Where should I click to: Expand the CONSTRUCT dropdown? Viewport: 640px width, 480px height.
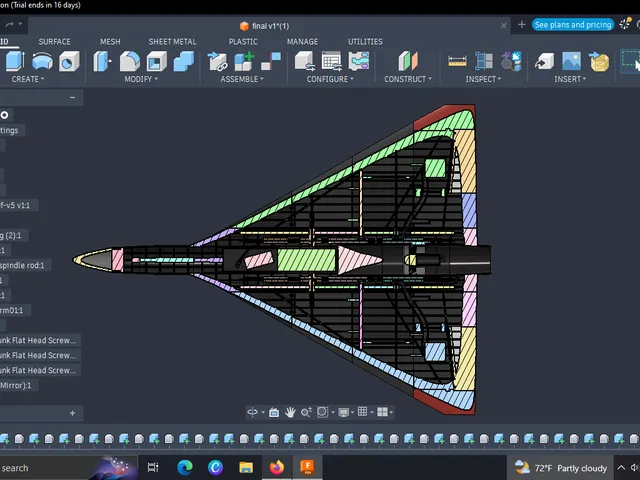coord(408,79)
